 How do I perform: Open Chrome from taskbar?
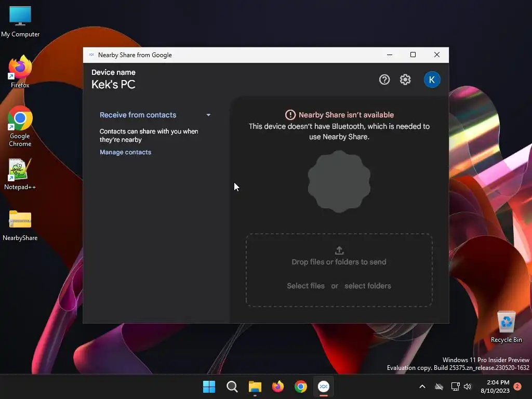click(301, 387)
